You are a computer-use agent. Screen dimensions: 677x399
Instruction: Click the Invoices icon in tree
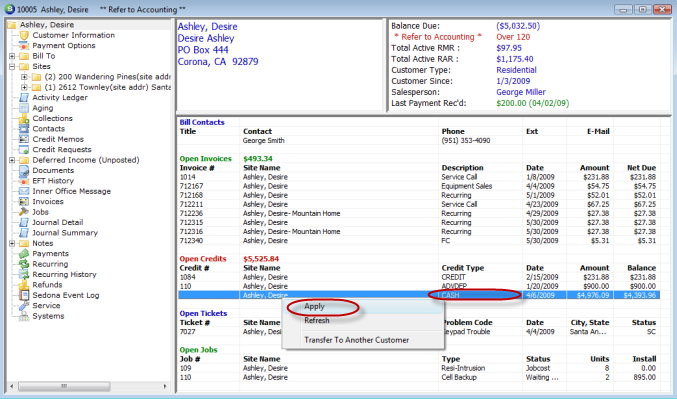click(24, 202)
